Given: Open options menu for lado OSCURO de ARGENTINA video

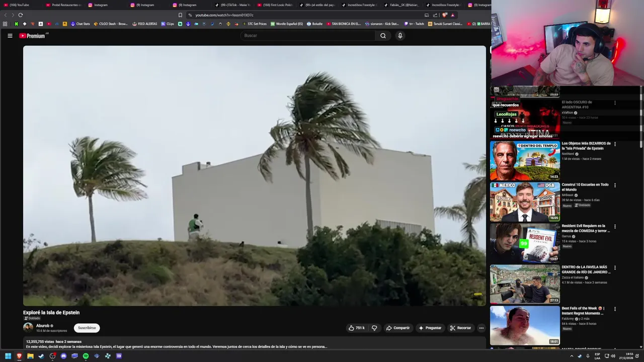Looking at the screenshot, I should point(615,103).
